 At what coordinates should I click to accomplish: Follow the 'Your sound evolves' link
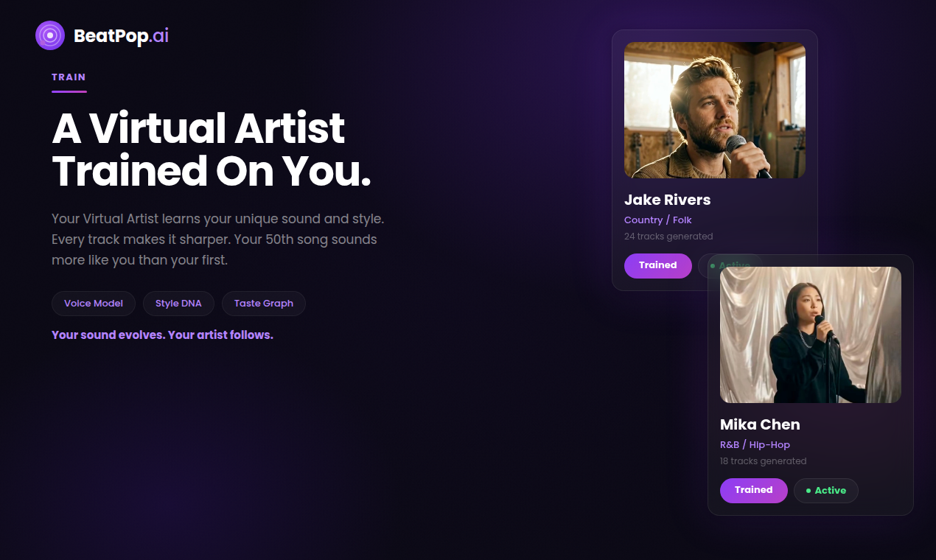162,335
